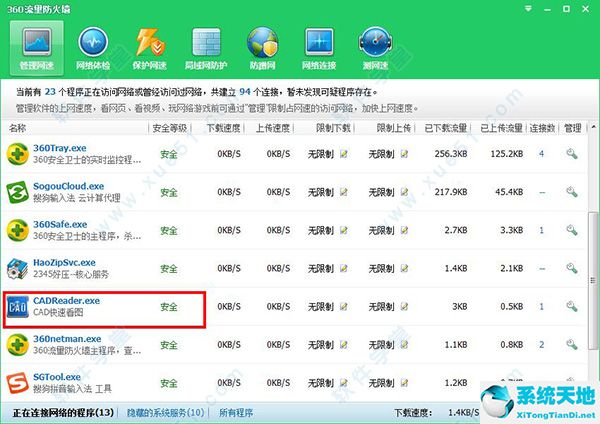The height and width of the screenshot is (424, 600).
Task: Open the 局域网防护 firewall tool
Action: point(206,48)
